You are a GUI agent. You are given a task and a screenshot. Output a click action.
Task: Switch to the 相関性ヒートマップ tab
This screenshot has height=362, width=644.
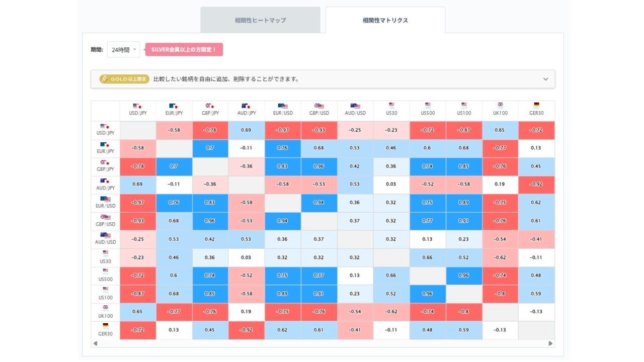click(x=260, y=20)
